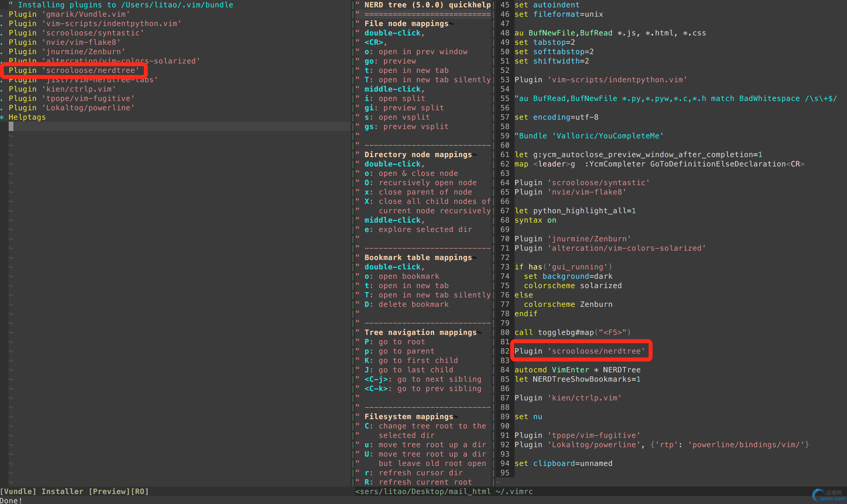
Task: Click 'gi: preview split' help line
Action: point(404,108)
